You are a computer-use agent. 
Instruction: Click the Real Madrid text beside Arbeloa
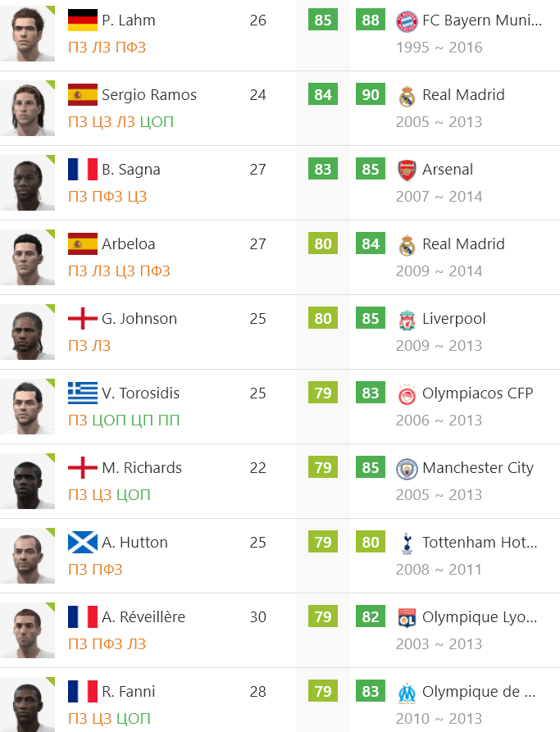[463, 243]
